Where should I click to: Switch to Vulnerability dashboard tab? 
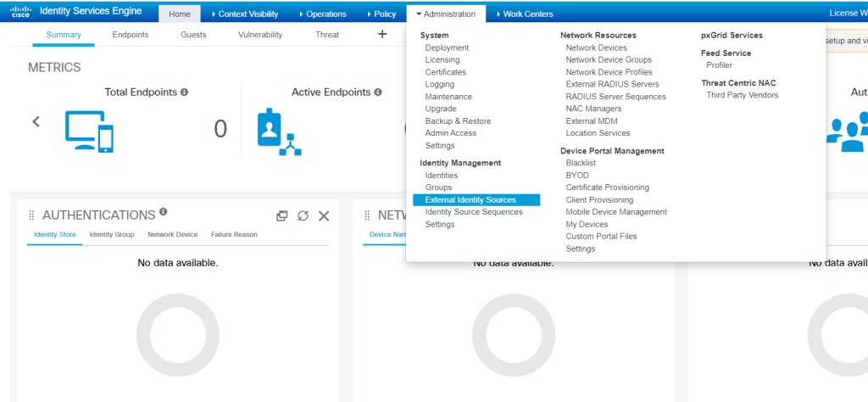click(260, 34)
